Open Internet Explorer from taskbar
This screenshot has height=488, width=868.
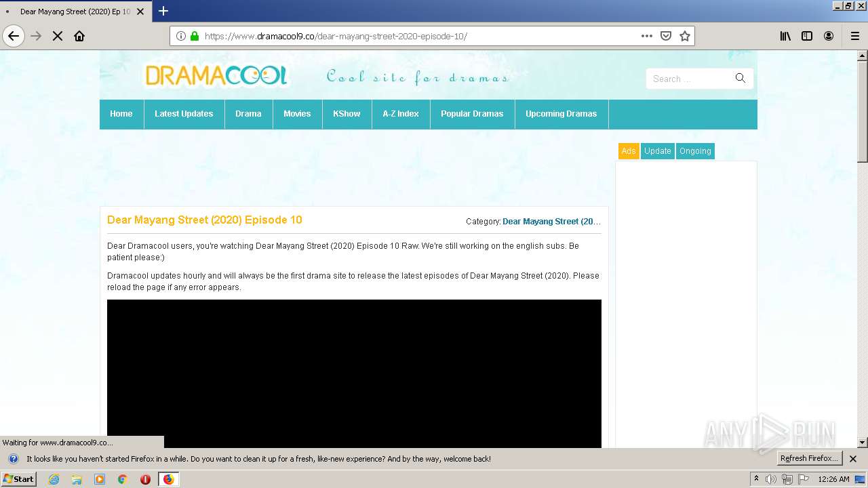pyautogui.click(x=54, y=479)
